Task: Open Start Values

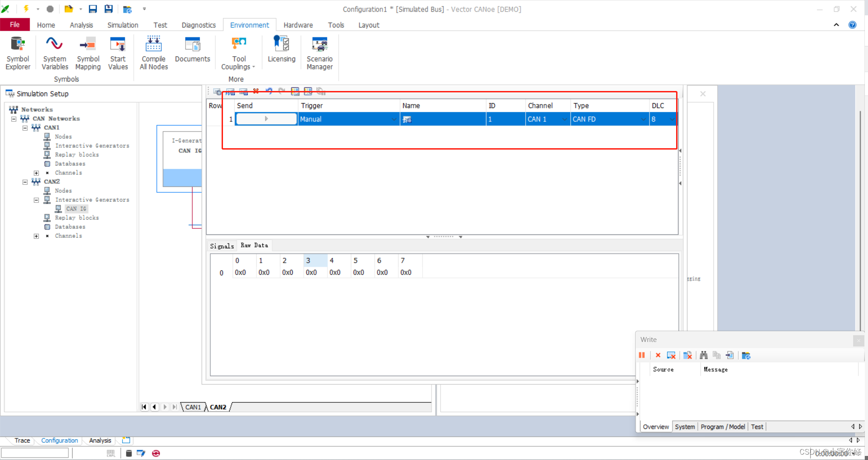Action: click(118, 53)
